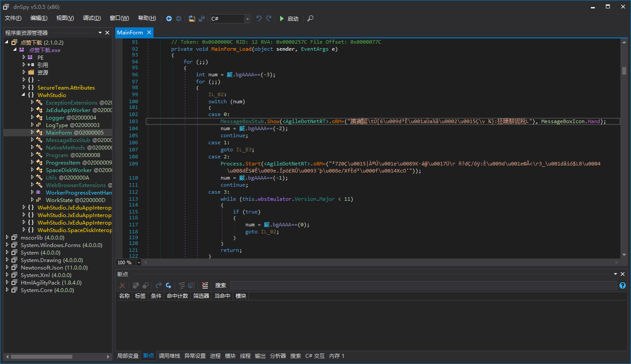The height and width of the screenshot is (364, 631).
Task: Click the navigate back arrow in the toolbar
Action: pyautogui.click(x=169, y=18)
